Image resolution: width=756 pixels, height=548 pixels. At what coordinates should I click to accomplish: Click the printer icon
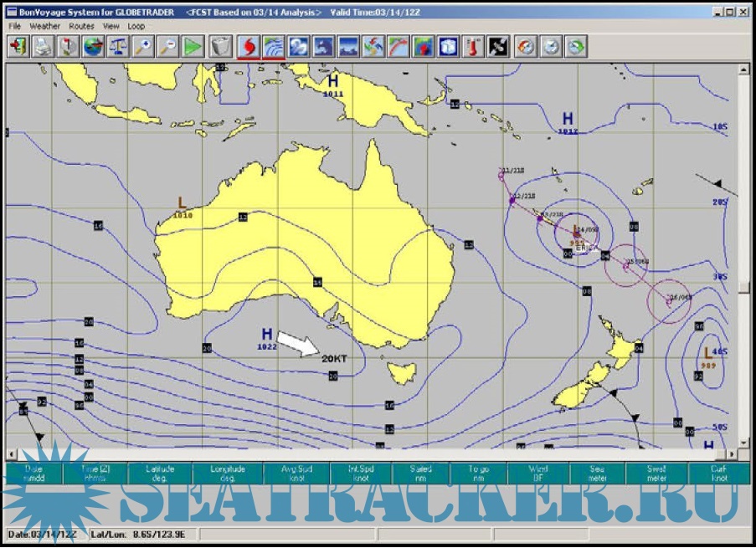[44, 47]
